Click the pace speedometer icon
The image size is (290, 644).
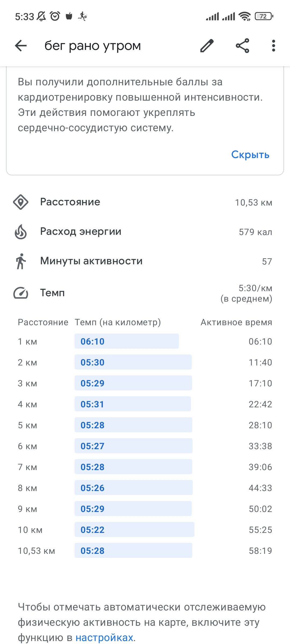[21, 293]
